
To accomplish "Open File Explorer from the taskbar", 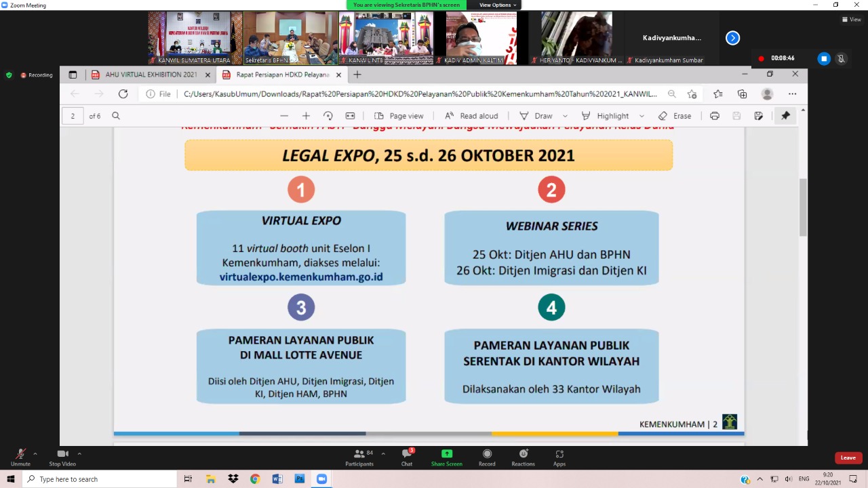I will (211, 479).
